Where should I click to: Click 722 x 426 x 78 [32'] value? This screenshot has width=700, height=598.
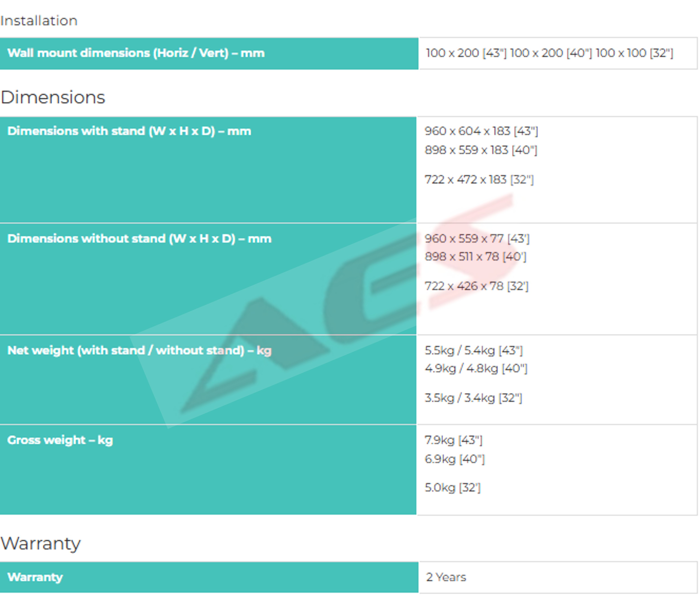pos(476,286)
